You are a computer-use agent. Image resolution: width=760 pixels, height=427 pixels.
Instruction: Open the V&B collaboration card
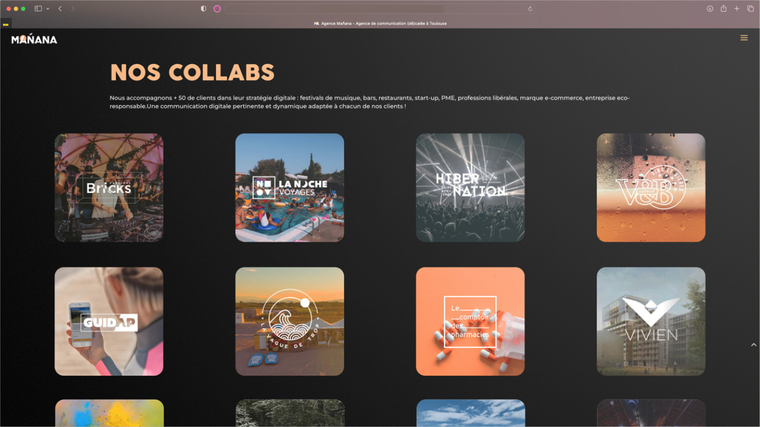pos(651,188)
